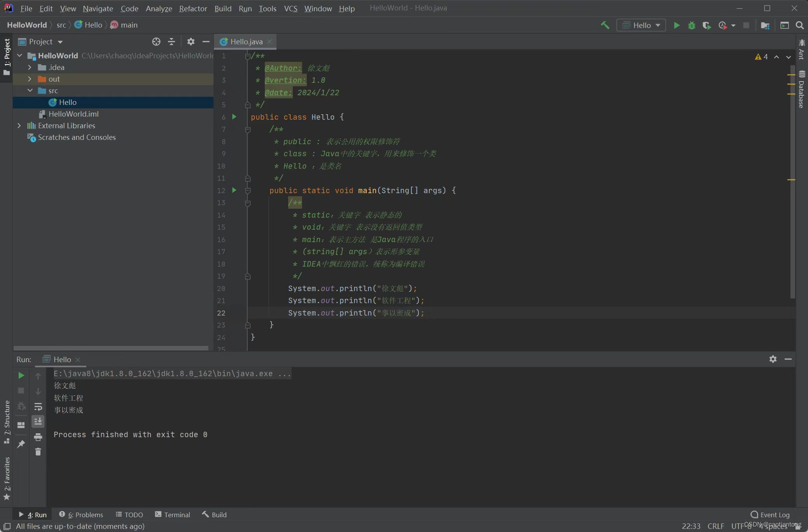The image size is (808, 532).
Task: Open Hello run configuration dropdown
Action: coord(641,25)
